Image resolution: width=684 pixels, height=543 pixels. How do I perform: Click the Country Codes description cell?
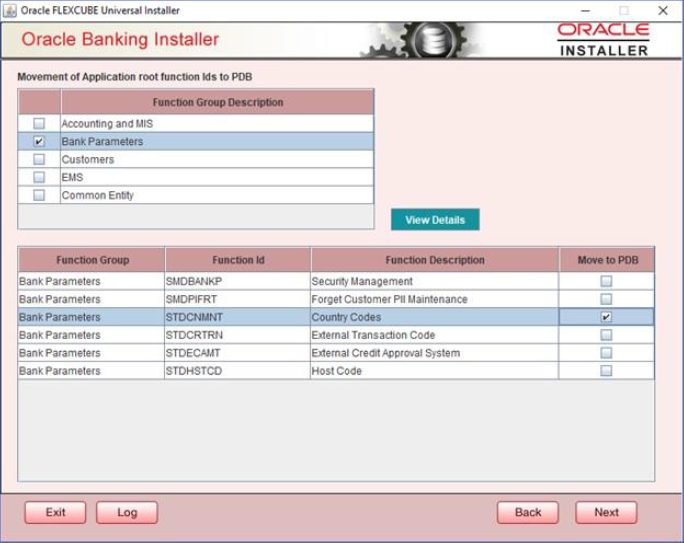click(434, 317)
